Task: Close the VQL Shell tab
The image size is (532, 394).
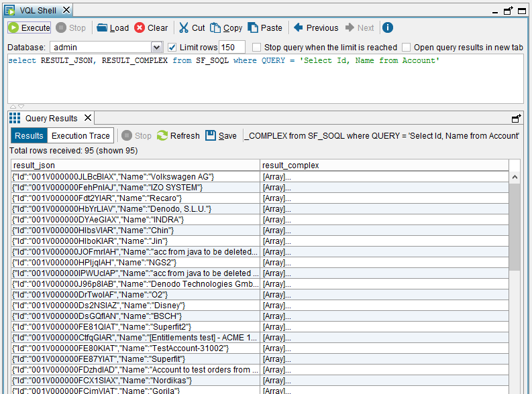Action: click(66, 10)
